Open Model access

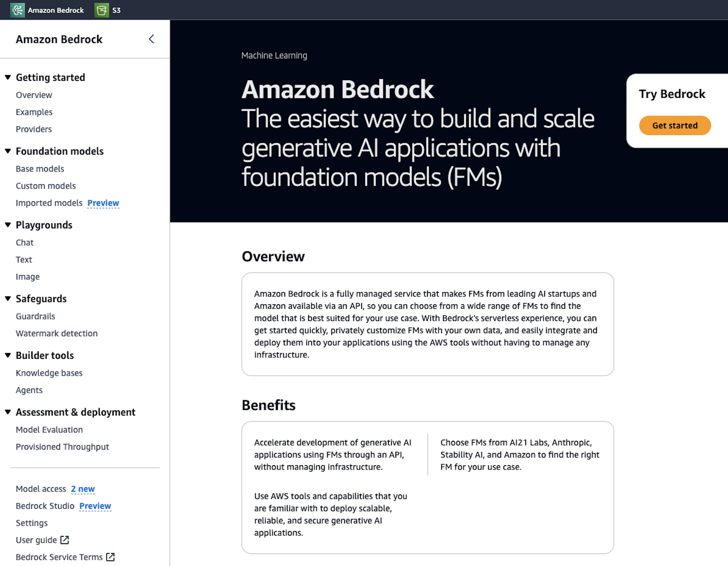[41, 489]
